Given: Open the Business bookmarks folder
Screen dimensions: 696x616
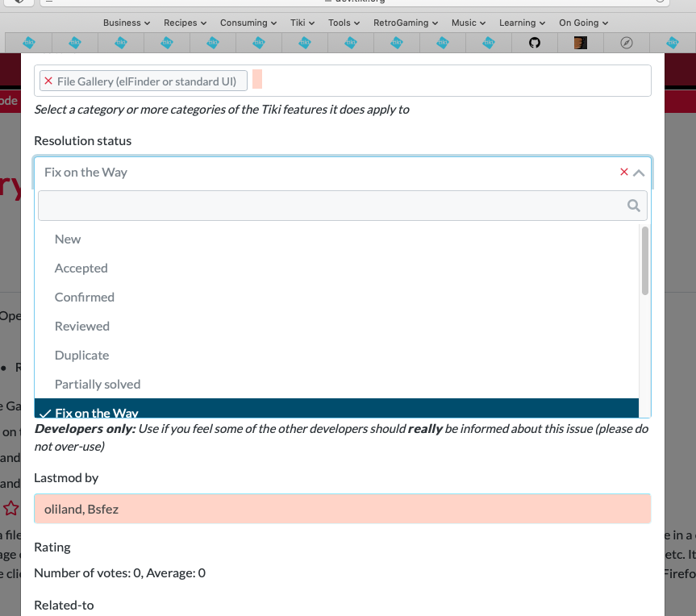Looking at the screenshot, I should (127, 23).
